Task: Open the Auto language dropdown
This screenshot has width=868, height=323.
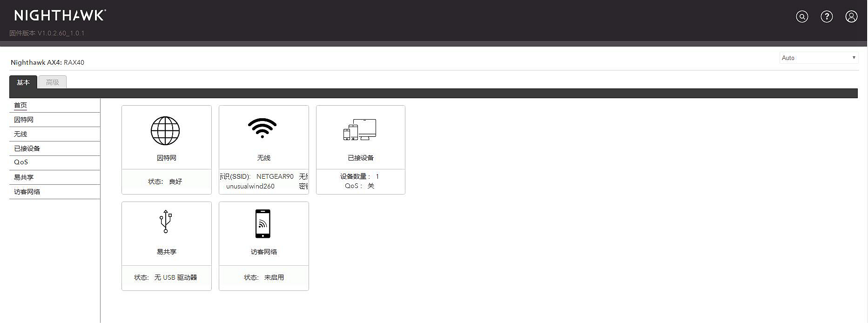Action: pos(819,58)
